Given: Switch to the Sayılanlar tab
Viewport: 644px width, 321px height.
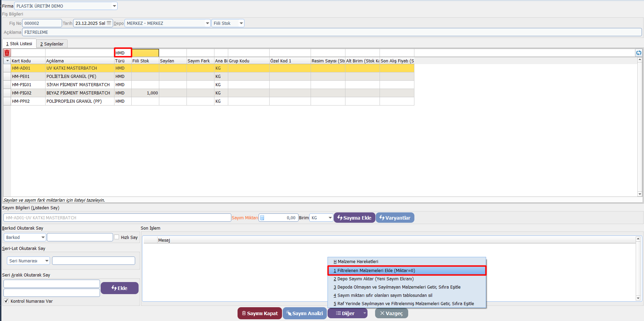Looking at the screenshot, I should coord(52,44).
